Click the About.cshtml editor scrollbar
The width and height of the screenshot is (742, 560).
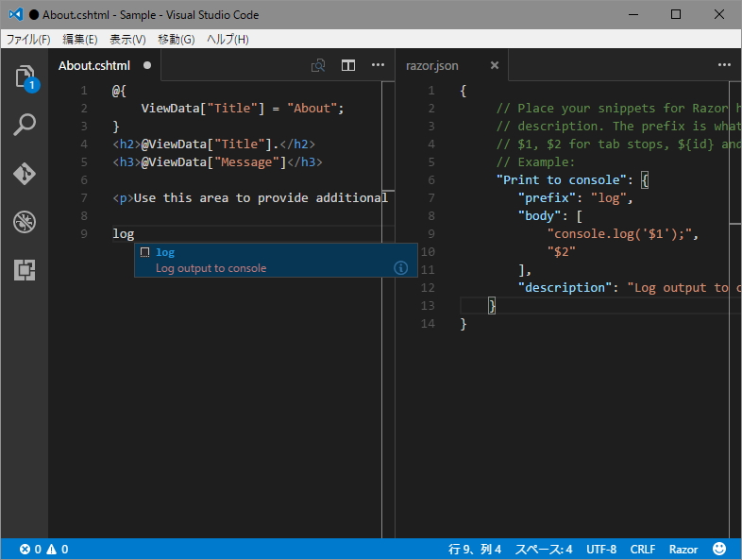click(388, 310)
